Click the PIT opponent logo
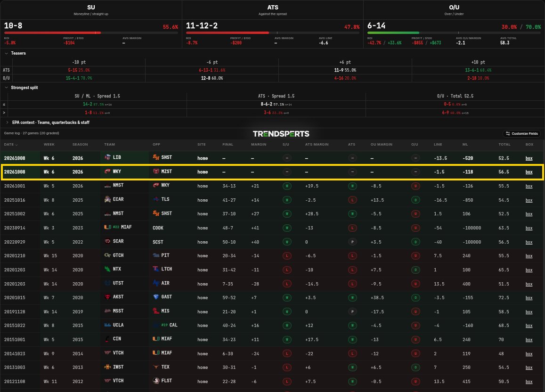The height and width of the screenshot is (392, 545). [x=156, y=255]
